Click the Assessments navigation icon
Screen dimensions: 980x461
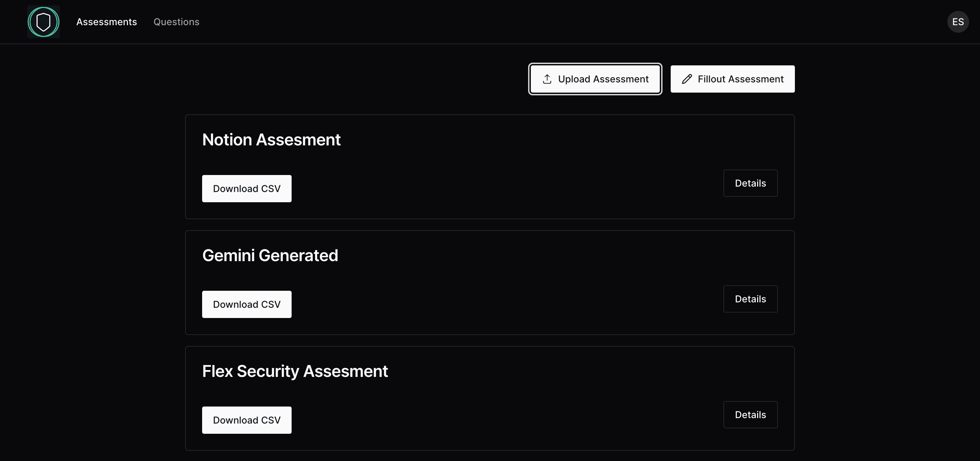coord(43,21)
